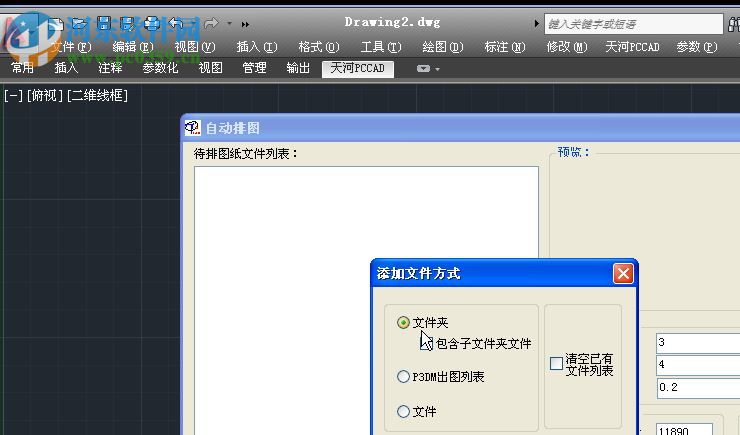Viewport: 740px width, 435px height.
Task: Open the 视图(V) menu
Action: pos(195,47)
